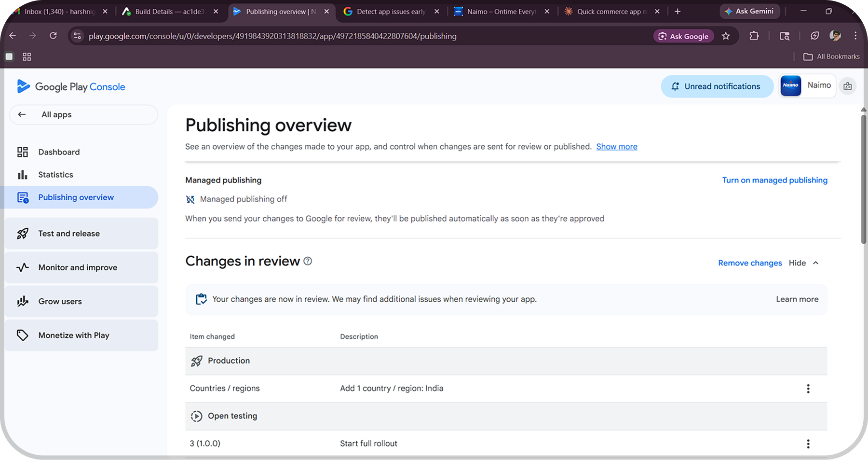This screenshot has height=460, width=868.
Task: Open the Dashboard menu item
Action: coord(59,152)
